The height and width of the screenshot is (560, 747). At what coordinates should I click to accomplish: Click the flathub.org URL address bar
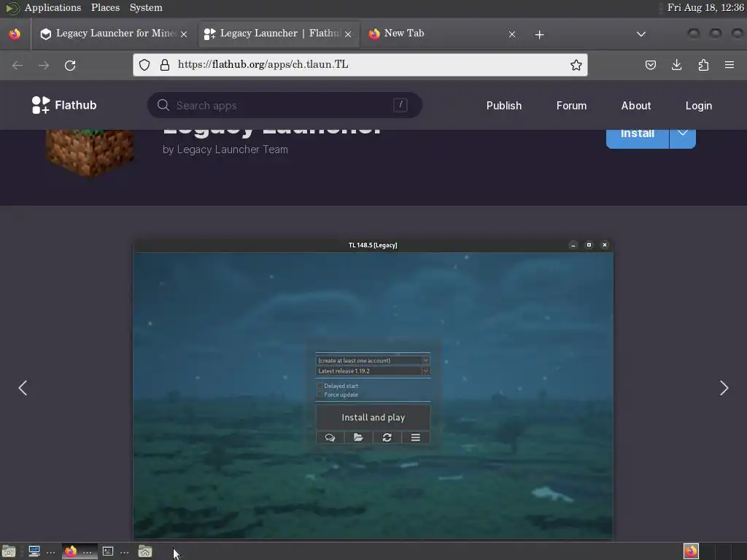360,65
